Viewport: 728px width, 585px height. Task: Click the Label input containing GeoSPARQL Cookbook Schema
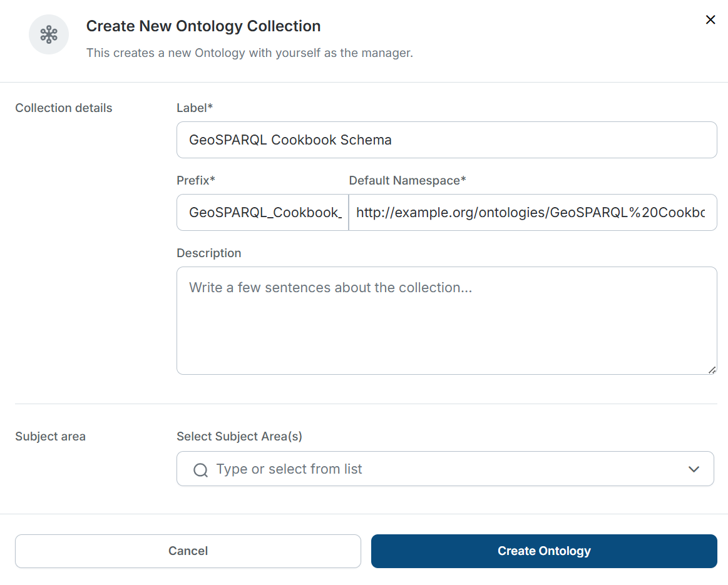pyautogui.click(x=447, y=140)
